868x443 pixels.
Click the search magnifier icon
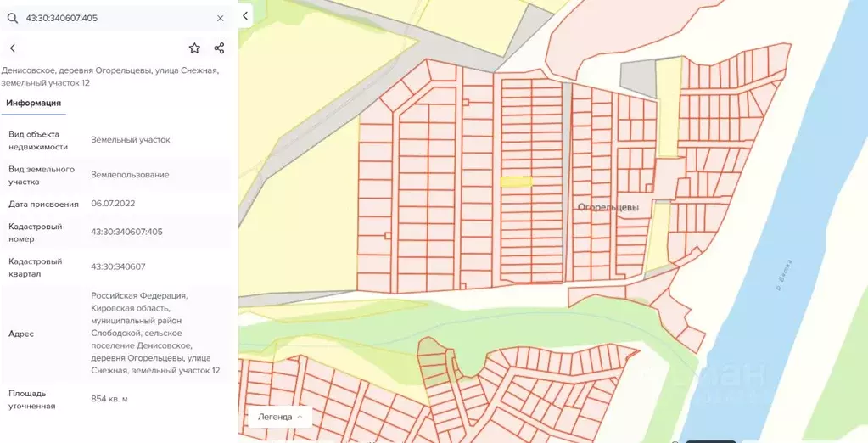pyautogui.click(x=12, y=19)
